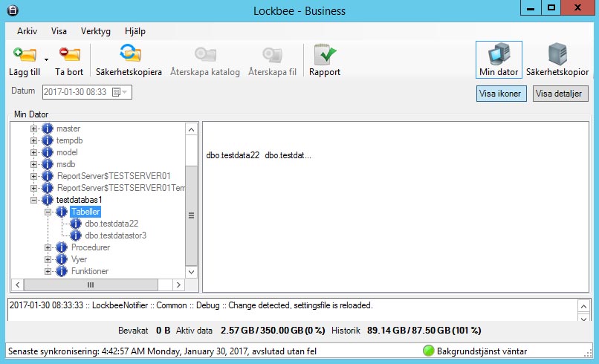Click the info icon beside testdatabas1
Image resolution: width=599 pixels, height=364 pixels.
point(48,200)
